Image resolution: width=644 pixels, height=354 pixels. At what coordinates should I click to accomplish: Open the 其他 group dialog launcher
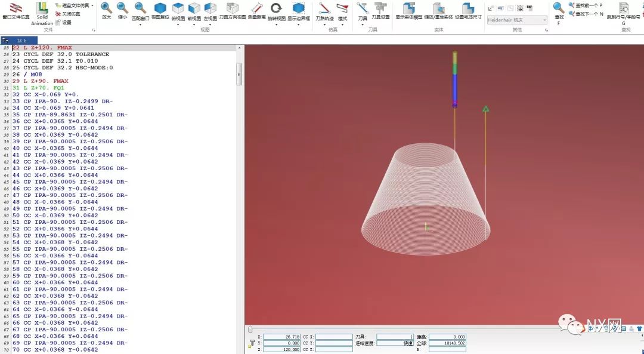(x=546, y=30)
